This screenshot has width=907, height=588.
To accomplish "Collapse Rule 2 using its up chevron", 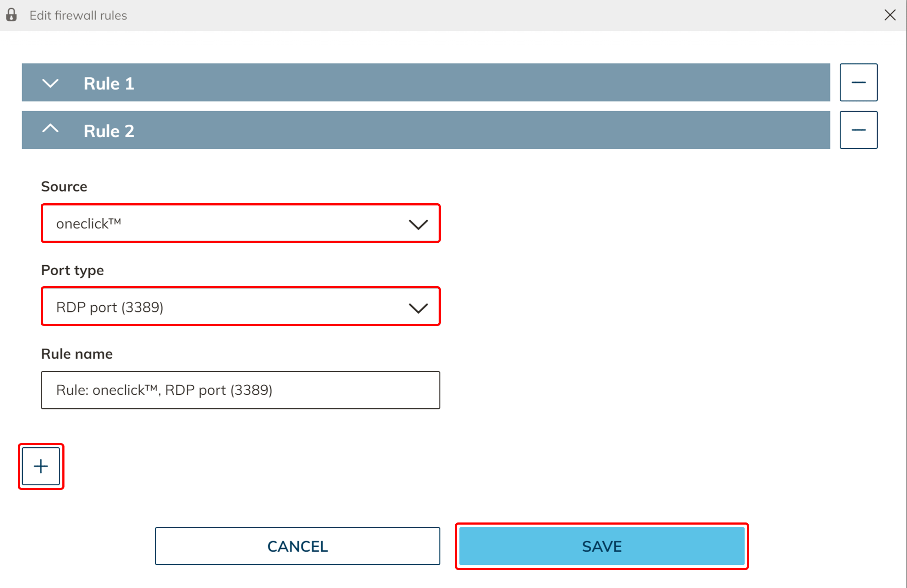I will 50,129.
